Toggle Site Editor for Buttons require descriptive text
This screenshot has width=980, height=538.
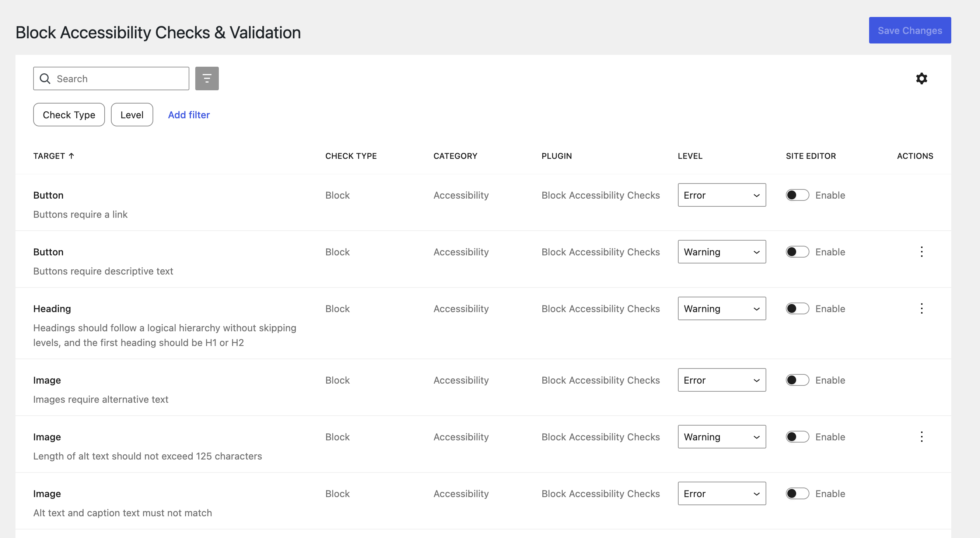tap(797, 252)
